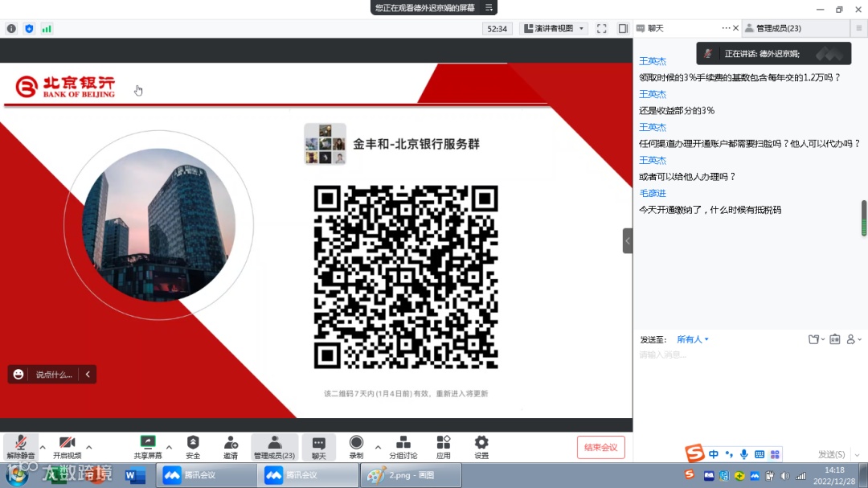This screenshot has width=868, height=488.
Task: Click the Sogou S logo on IME bar
Action: pos(694,453)
